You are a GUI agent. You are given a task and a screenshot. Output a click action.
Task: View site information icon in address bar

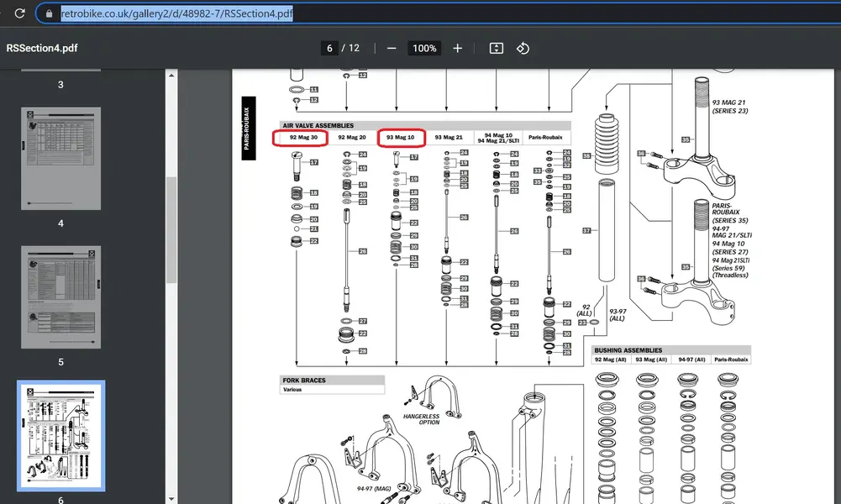(48, 14)
